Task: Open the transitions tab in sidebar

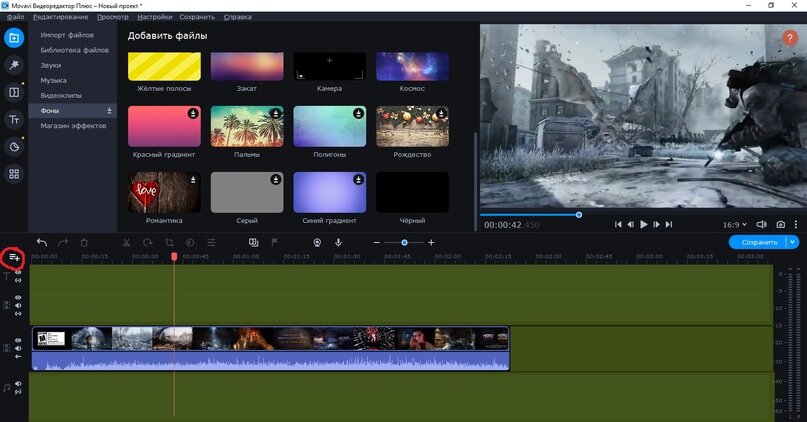Action: 14,92
